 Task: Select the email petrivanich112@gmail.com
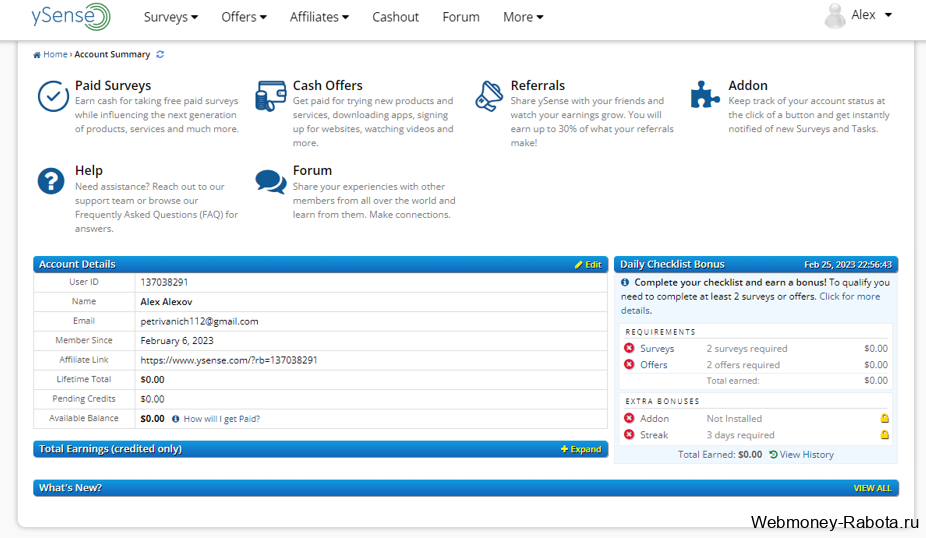pos(199,321)
